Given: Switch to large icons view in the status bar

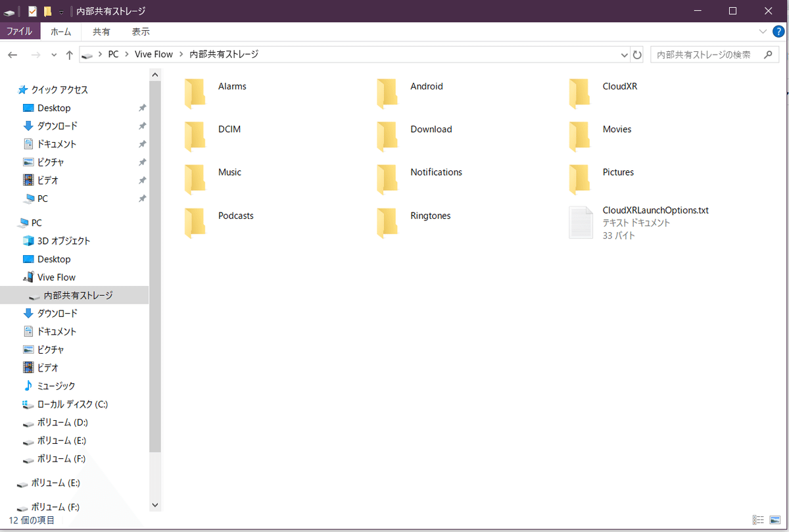Looking at the screenshot, I should click(x=775, y=520).
